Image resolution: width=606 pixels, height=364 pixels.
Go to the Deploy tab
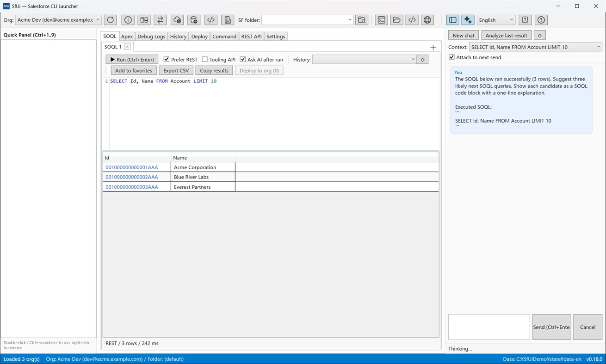coord(199,37)
